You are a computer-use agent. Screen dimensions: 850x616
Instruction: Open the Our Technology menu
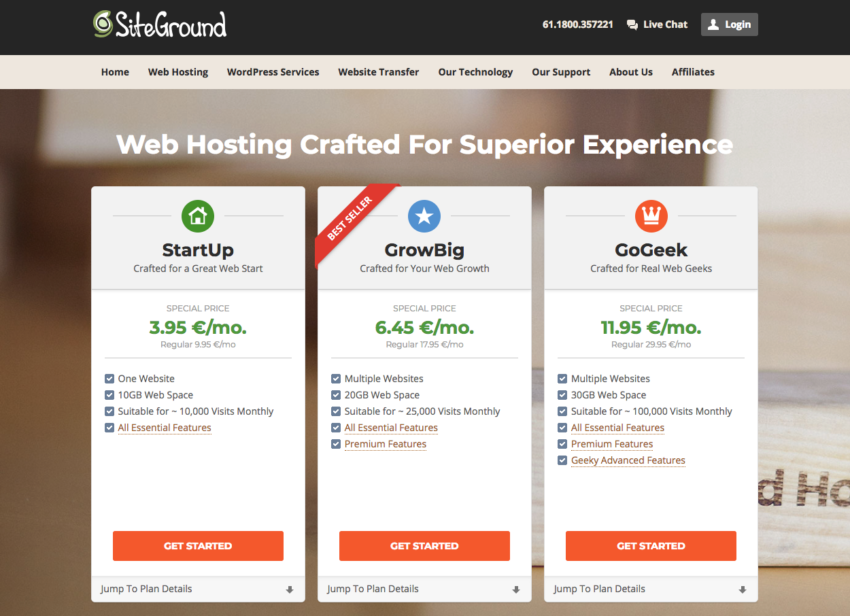pyautogui.click(x=475, y=72)
